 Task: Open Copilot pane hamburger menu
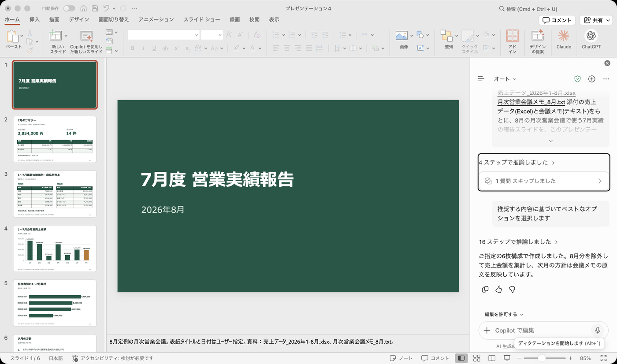[x=481, y=79]
